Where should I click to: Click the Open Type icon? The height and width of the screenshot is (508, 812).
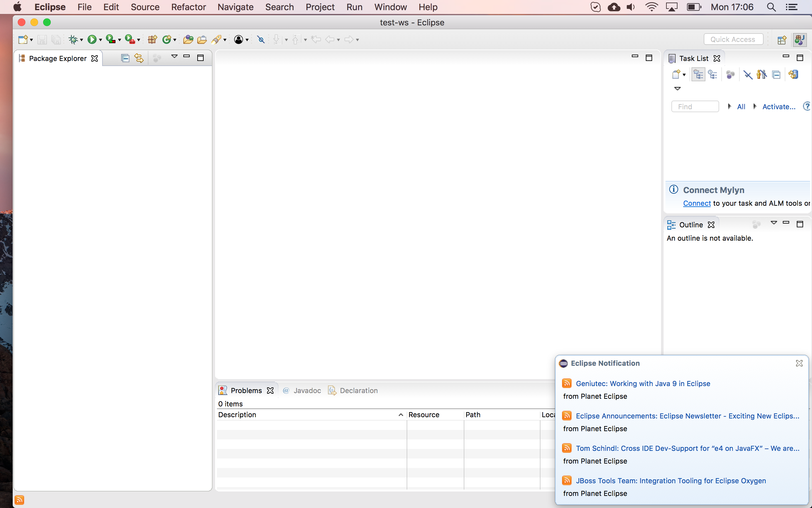[188, 40]
